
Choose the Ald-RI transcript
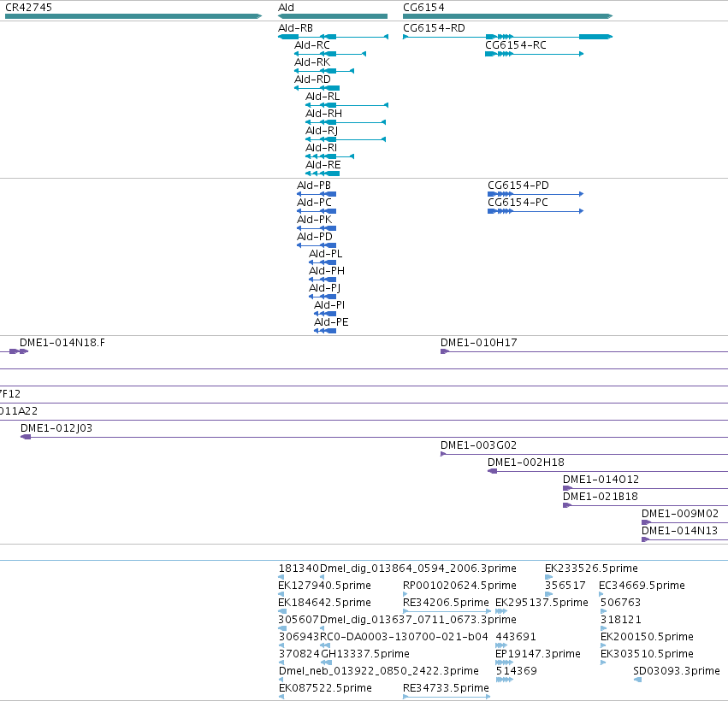(329, 156)
